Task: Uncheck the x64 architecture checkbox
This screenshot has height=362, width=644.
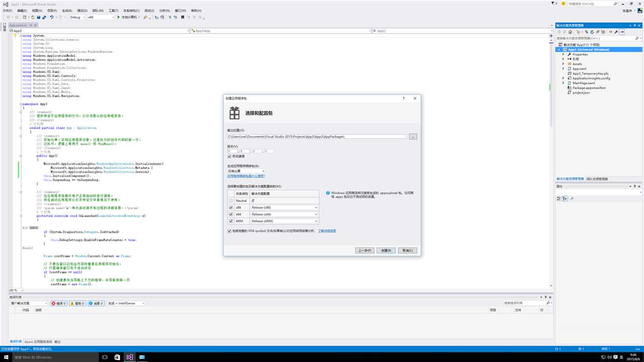Action: tap(231, 214)
